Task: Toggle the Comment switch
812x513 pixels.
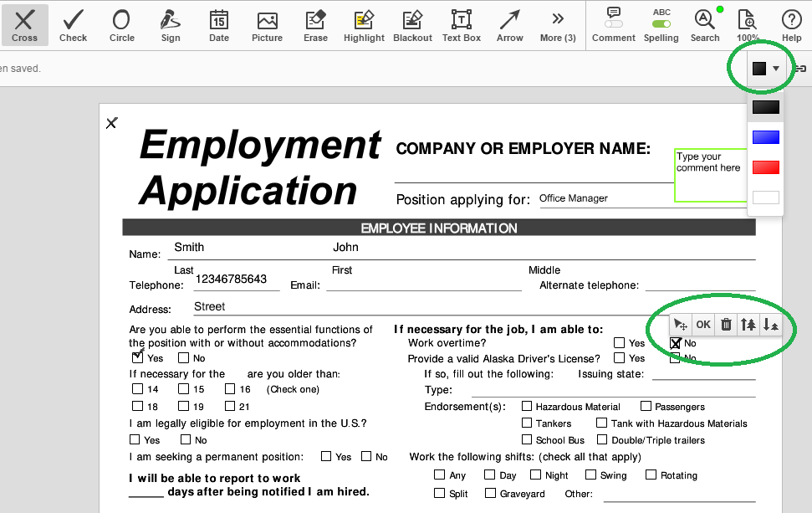Action: click(x=614, y=24)
